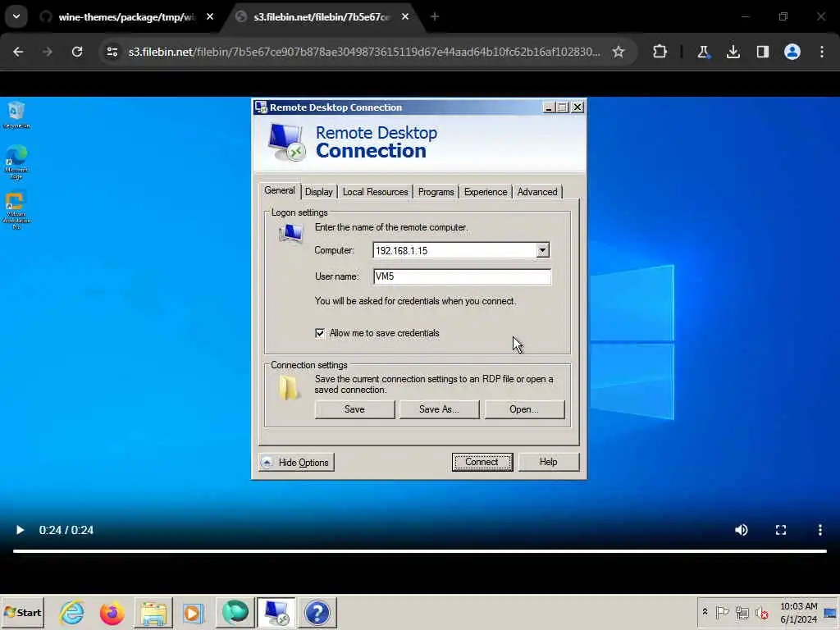Seek on the video progress bar

[420, 550]
